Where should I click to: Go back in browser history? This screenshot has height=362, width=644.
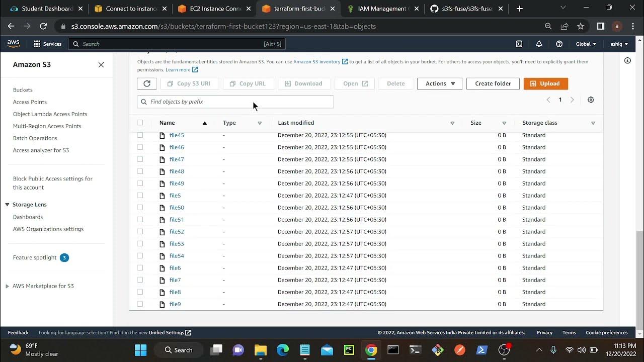[11, 26]
